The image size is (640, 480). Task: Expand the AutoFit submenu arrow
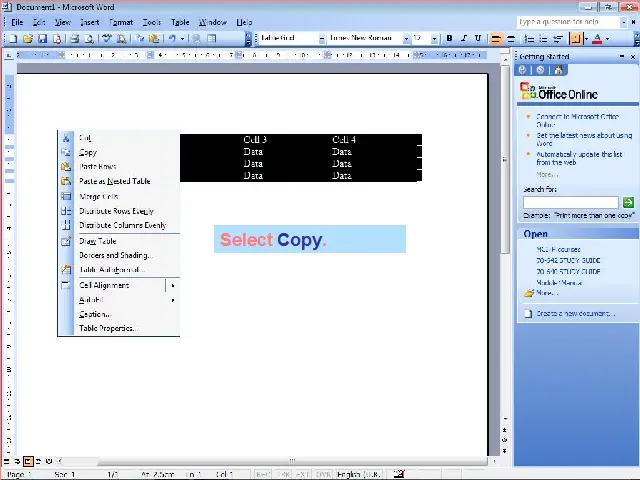(x=172, y=300)
